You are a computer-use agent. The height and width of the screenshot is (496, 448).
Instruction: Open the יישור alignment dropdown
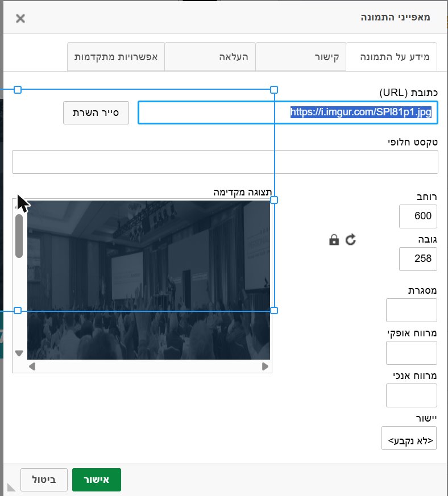pyautogui.click(x=409, y=438)
